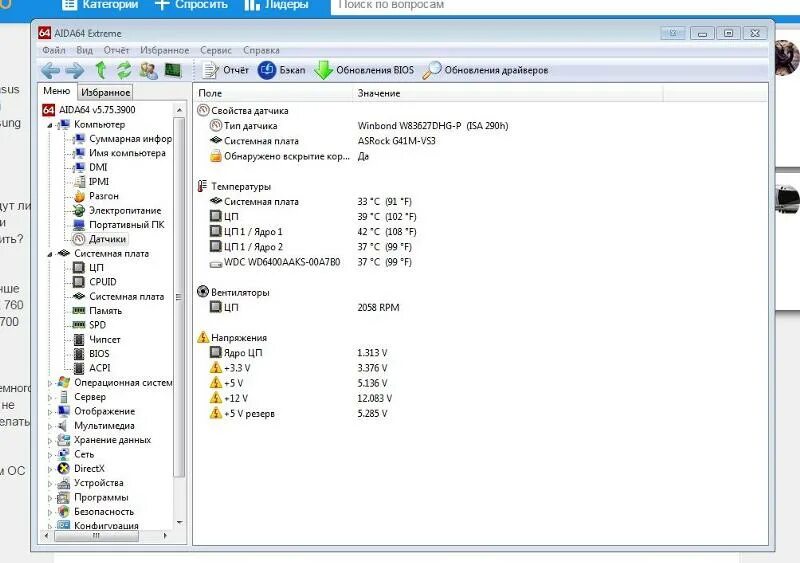Image resolution: width=800 pixels, height=563 pixels.
Task: Click the Refresh toolbar icon
Action: 124,70
